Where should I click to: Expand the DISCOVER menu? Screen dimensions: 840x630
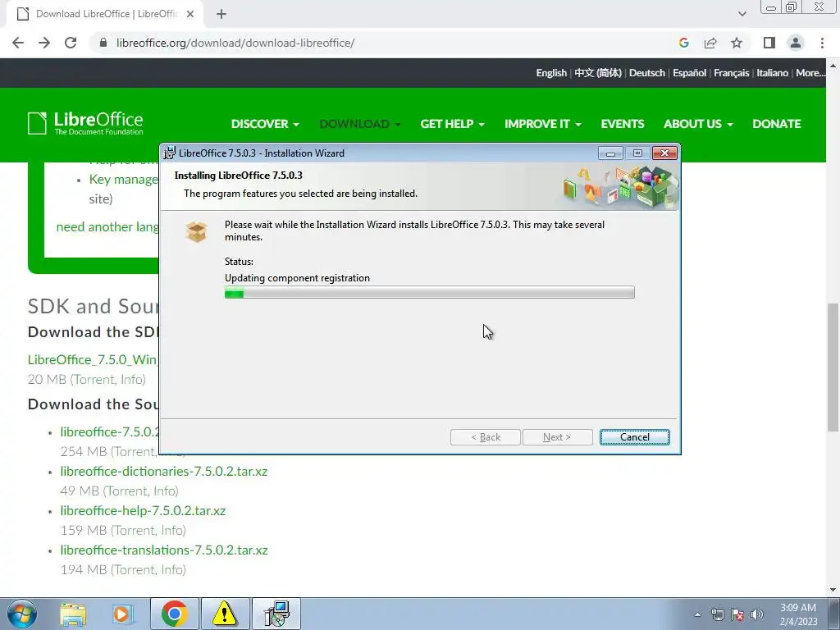265,124
